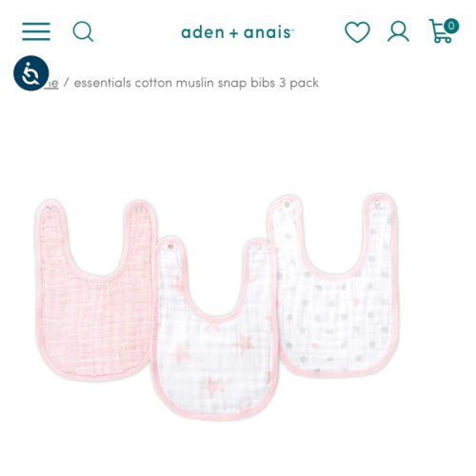Screen dimensions: 476x476
Task: Click the snap on the striped bib's left strap
Action: pos(49,208)
